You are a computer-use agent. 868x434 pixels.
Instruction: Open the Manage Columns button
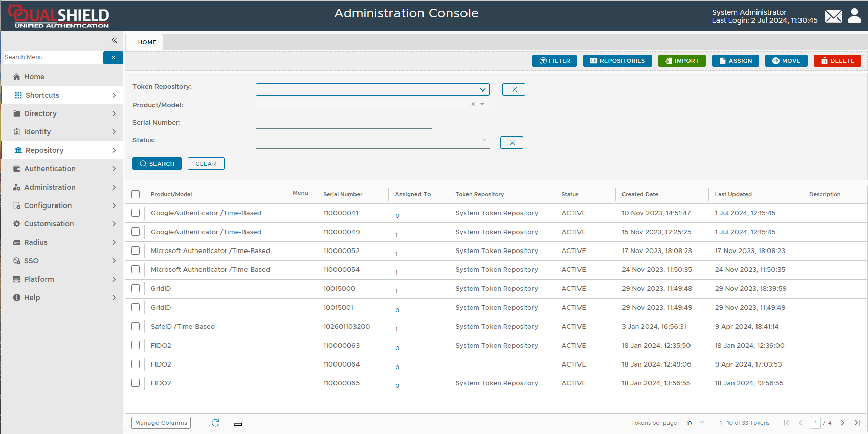(x=161, y=423)
